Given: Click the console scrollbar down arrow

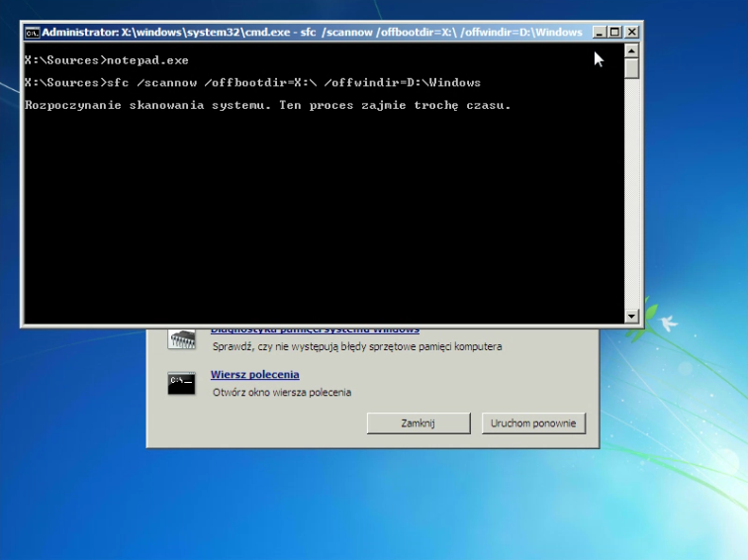Looking at the screenshot, I should click(x=631, y=316).
